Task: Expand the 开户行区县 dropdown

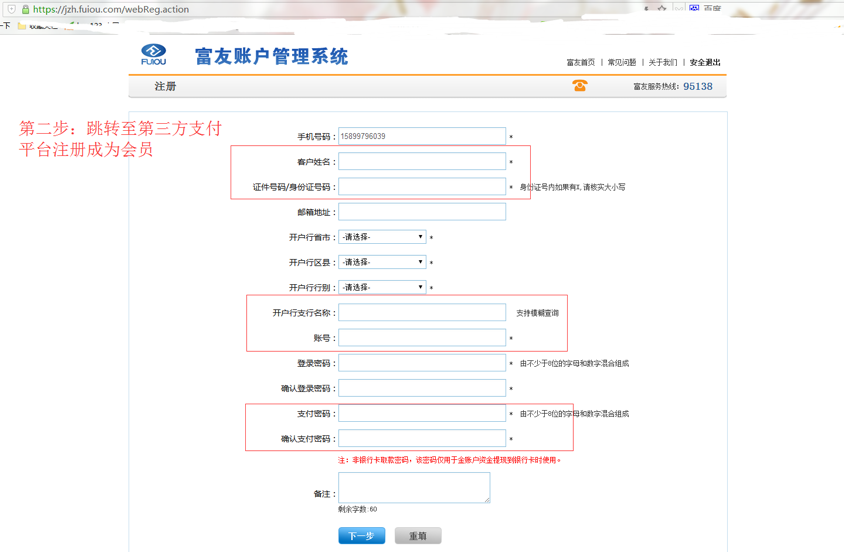Action: (x=382, y=262)
